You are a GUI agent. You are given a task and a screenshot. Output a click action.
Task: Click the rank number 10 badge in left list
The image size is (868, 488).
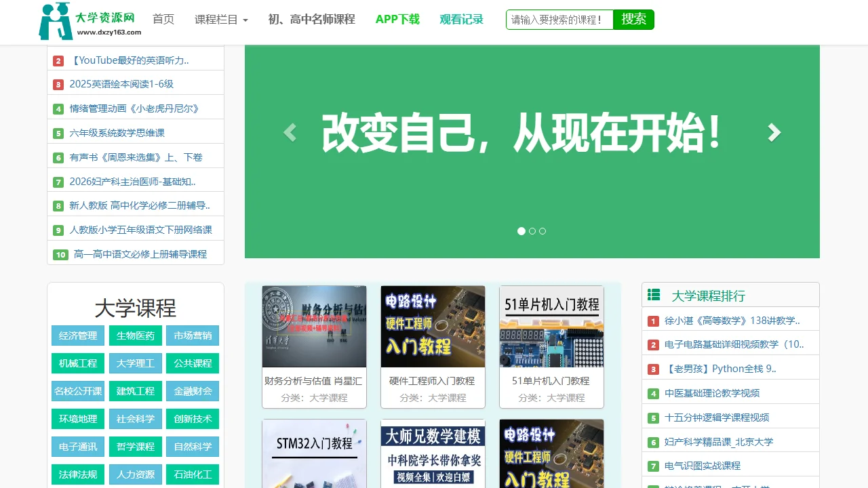tap(60, 254)
